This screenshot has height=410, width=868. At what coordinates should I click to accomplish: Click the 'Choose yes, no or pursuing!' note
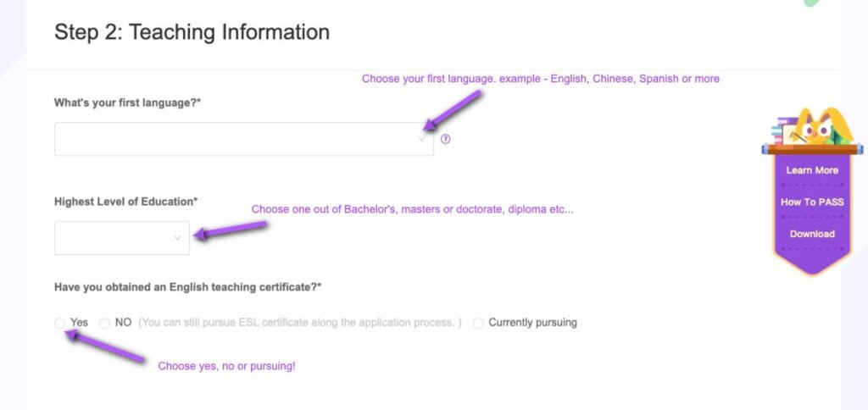pos(226,366)
